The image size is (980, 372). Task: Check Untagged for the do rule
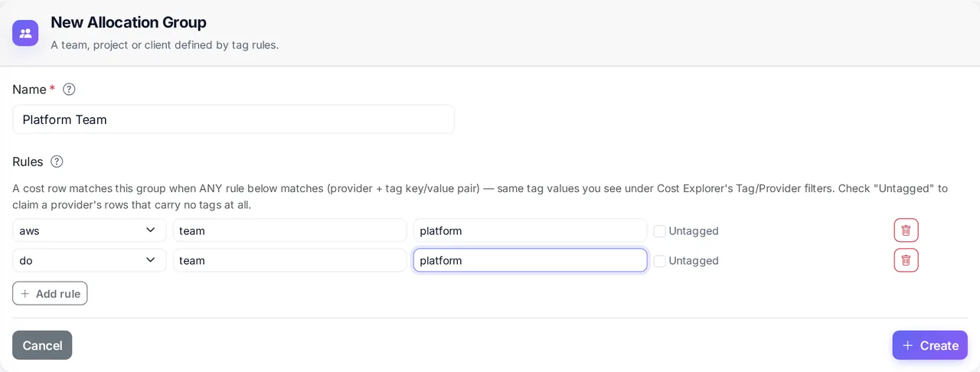click(x=659, y=261)
